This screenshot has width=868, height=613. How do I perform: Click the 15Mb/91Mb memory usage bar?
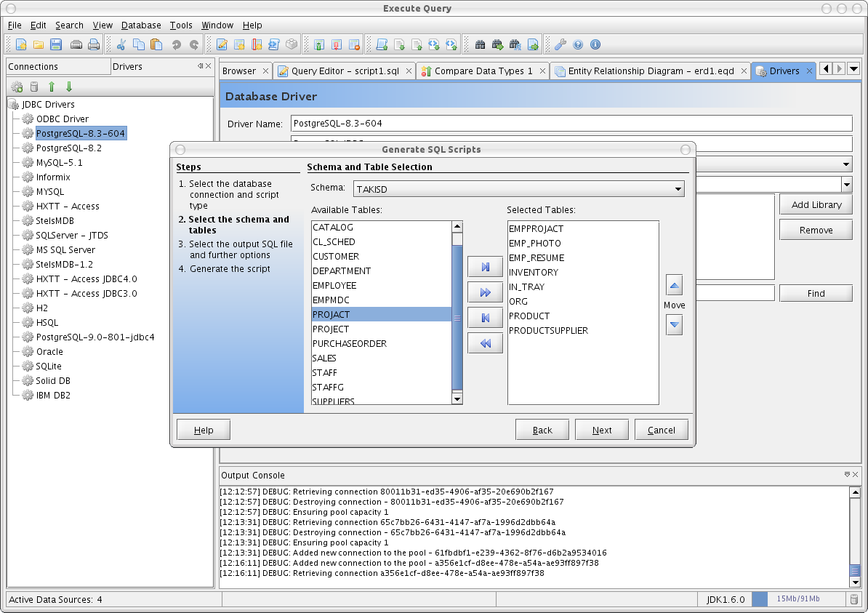(x=797, y=598)
